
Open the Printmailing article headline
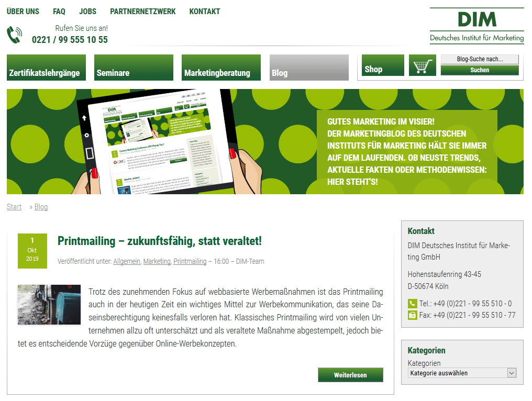[x=160, y=241]
